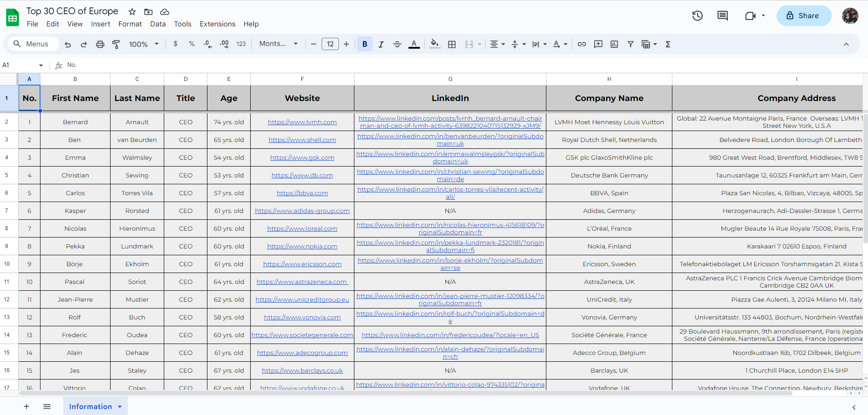Click the font size input field

click(330, 44)
